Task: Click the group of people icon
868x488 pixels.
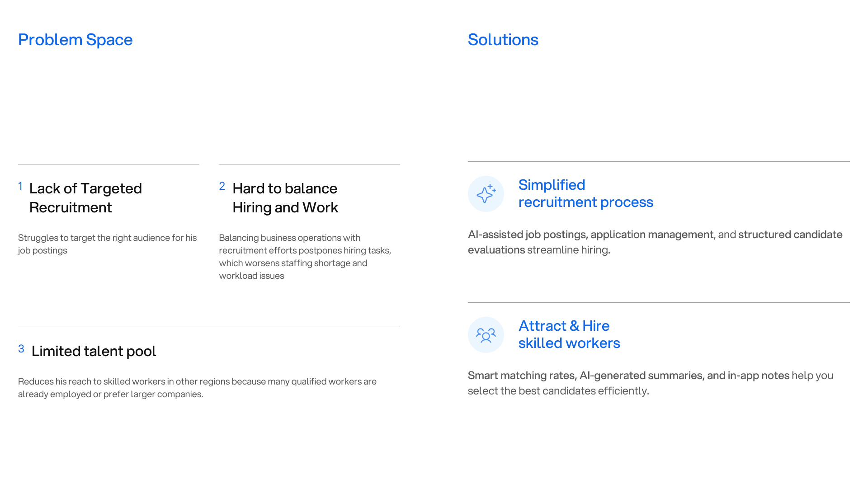Action: click(x=486, y=335)
